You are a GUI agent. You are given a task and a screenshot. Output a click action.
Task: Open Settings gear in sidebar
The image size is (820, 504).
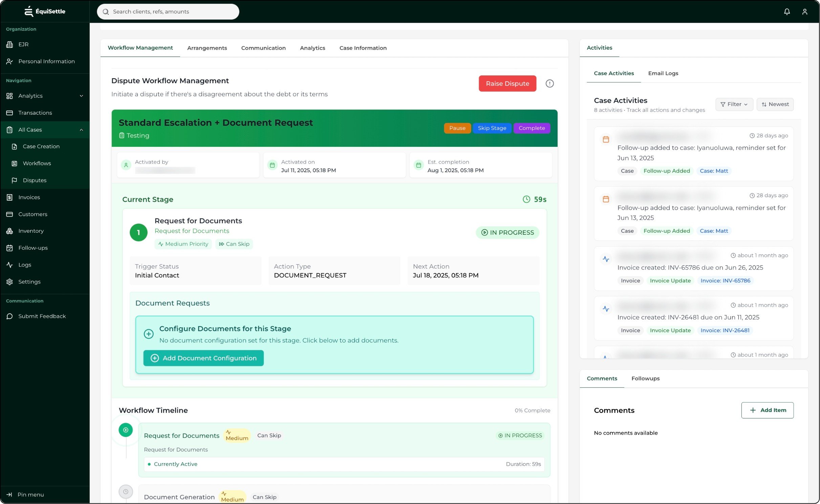[9, 282]
